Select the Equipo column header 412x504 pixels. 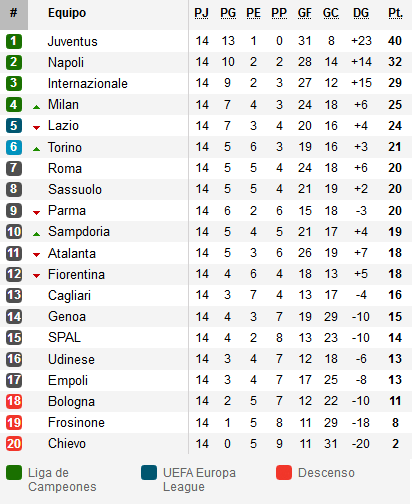pos(67,13)
